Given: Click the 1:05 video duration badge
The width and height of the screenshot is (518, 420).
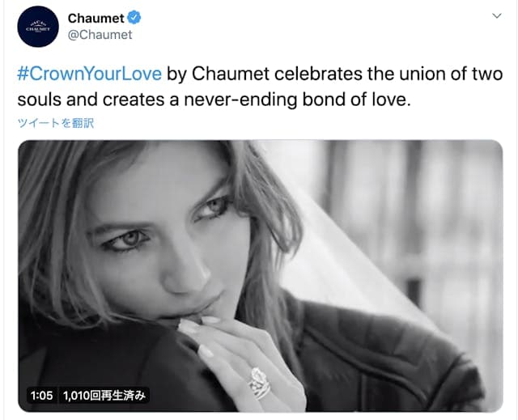Looking at the screenshot, I should pos(41,396).
